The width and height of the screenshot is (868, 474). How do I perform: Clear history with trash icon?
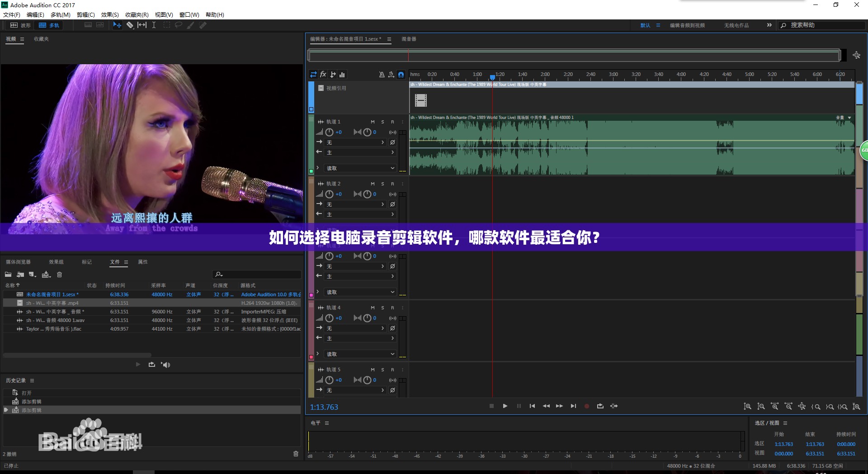[296, 454]
